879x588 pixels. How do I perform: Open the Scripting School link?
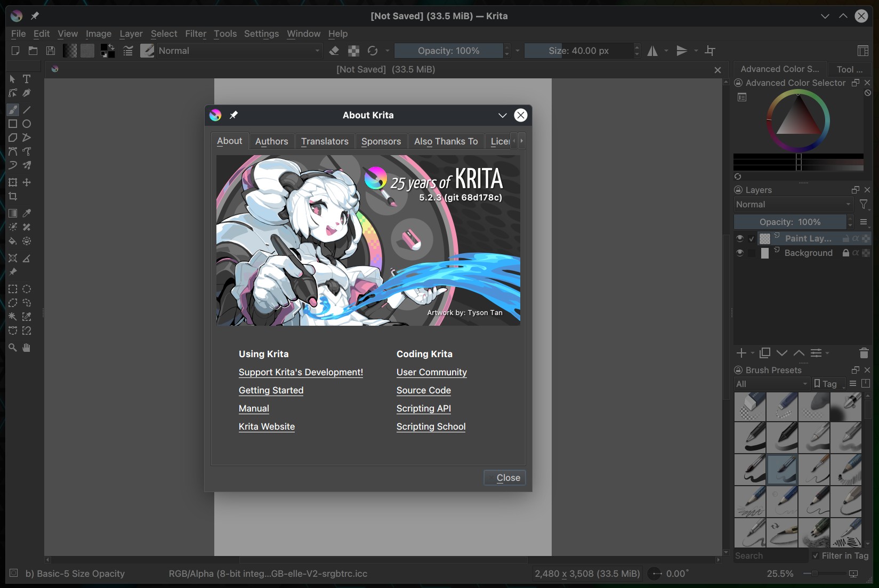[431, 426]
